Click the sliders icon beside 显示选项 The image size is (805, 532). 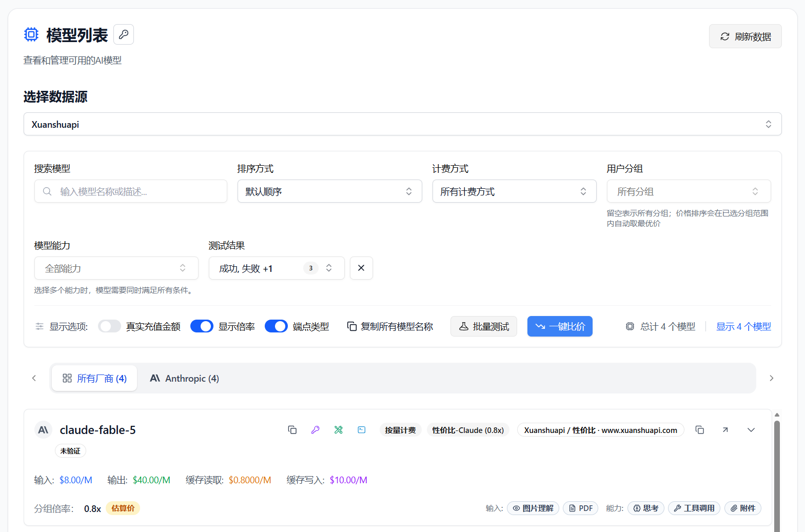pyautogui.click(x=40, y=326)
